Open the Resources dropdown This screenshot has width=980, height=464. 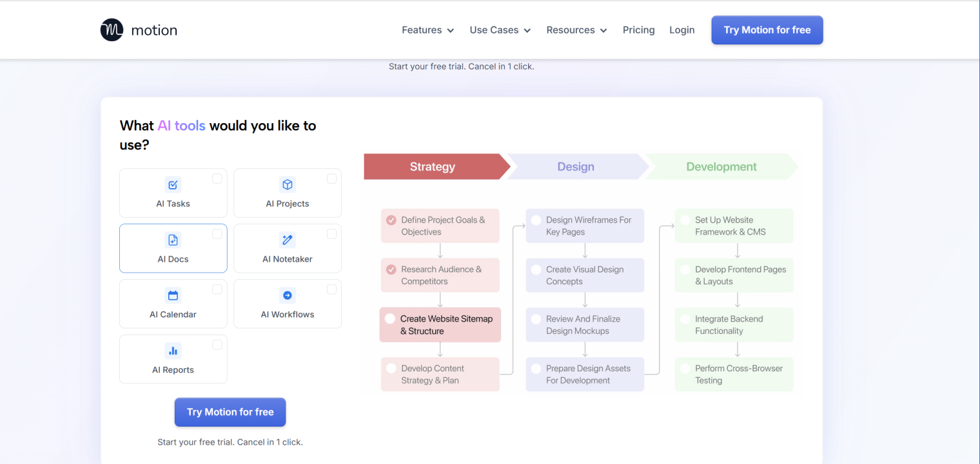(576, 30)
